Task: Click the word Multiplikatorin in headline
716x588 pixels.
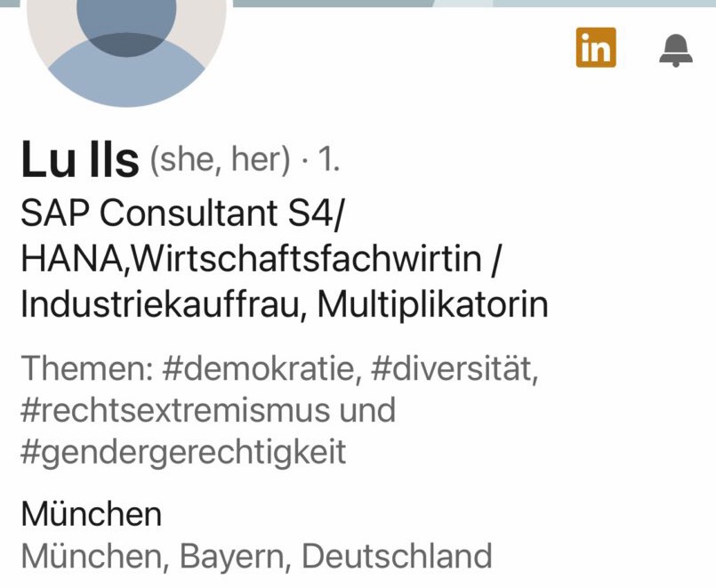Action: pyautogui.click(x=432, y=305)
